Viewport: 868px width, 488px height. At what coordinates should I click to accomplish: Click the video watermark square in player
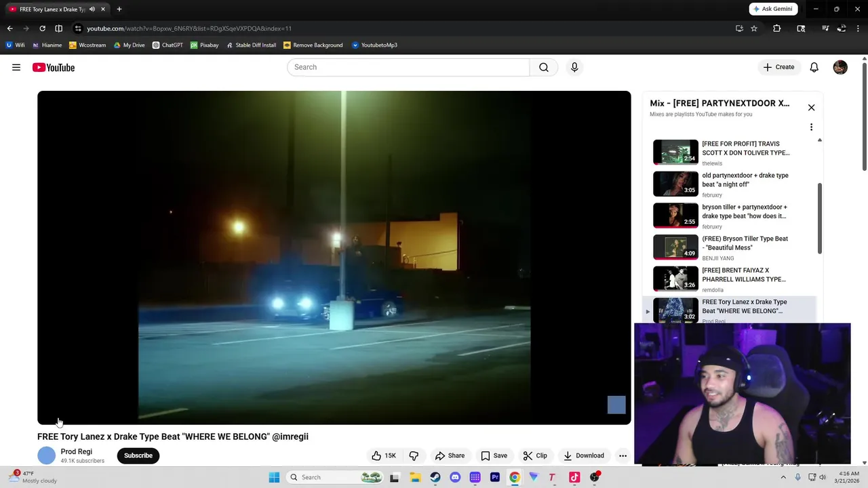(616, 405)
